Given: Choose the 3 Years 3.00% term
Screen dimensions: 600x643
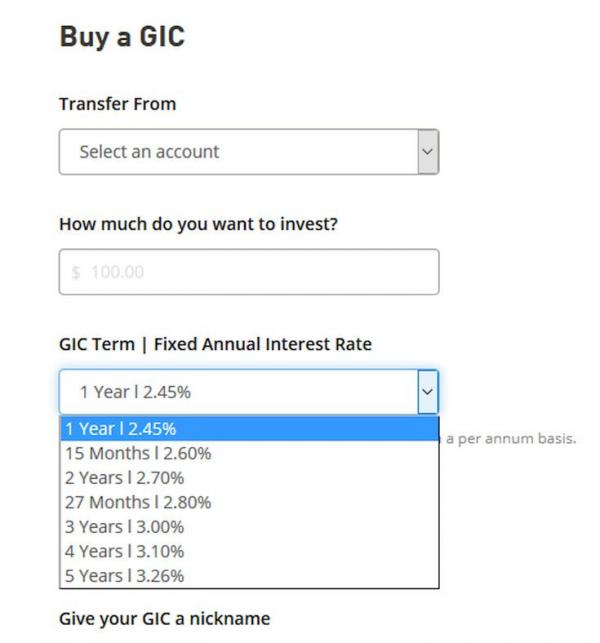Looking at the screenshot, I should tap(124, 527).
